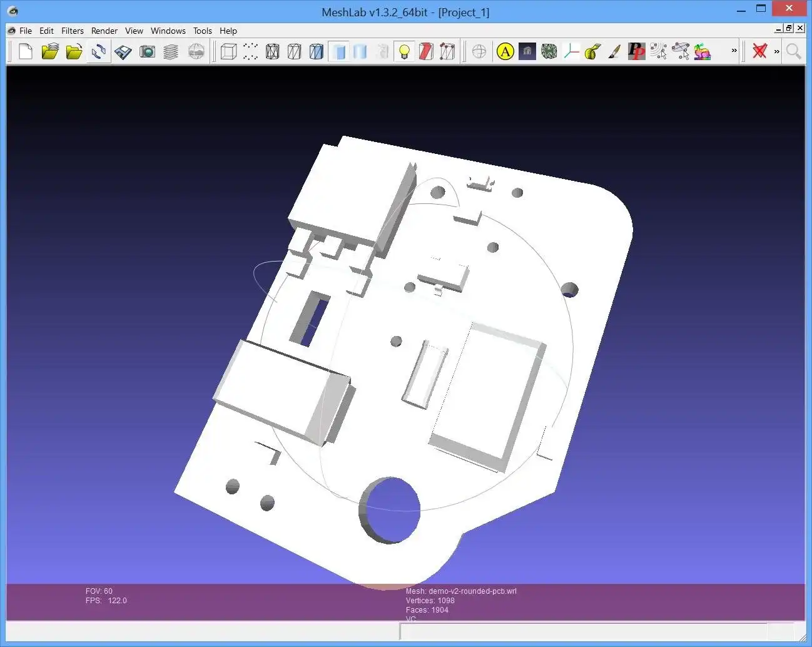Toggle double-sided lighting red cylinder icon

[x=426, y=51]
